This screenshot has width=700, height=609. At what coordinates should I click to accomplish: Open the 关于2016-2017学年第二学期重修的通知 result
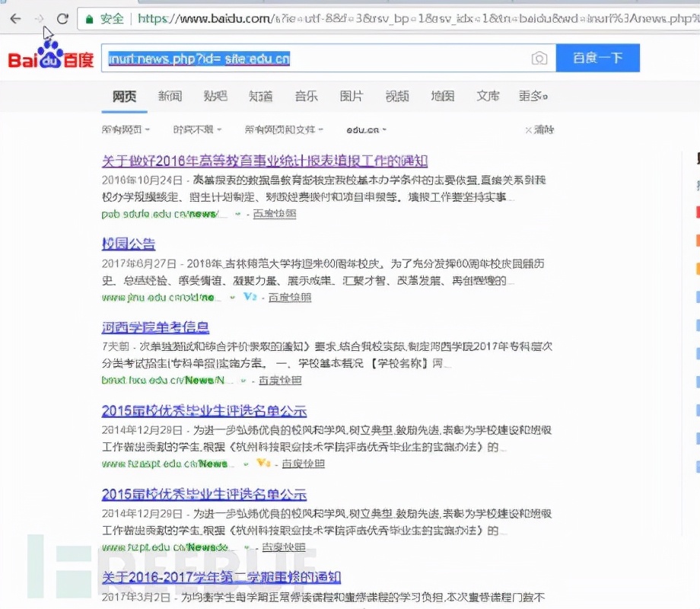(x=221, y=577)
